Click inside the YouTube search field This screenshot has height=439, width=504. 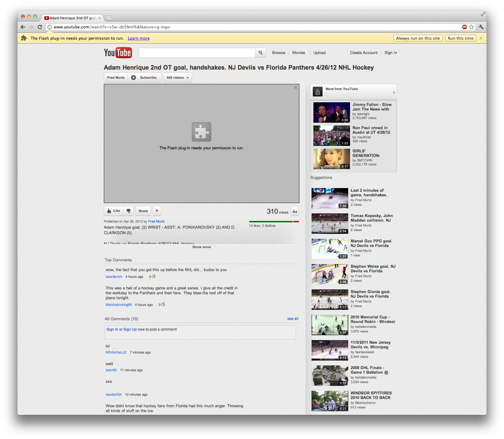197,53
